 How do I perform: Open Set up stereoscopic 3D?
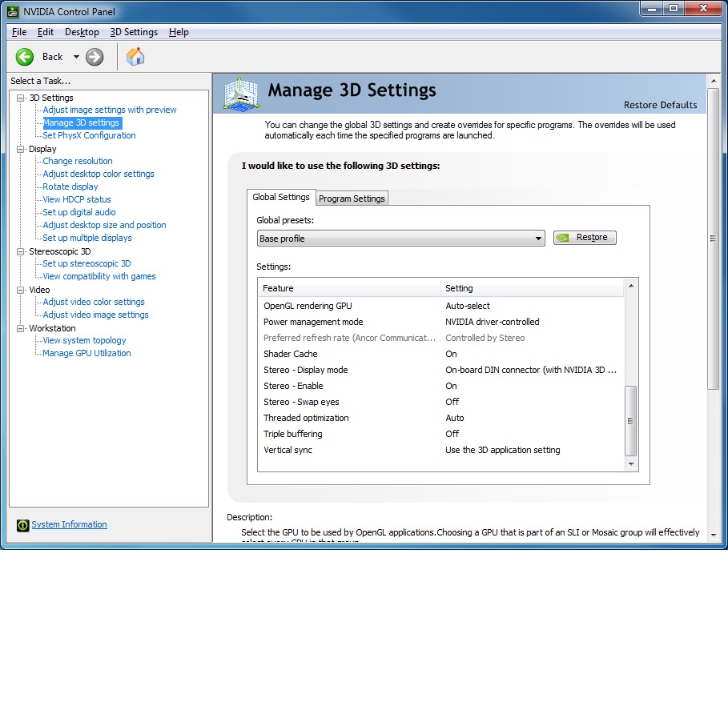tap(86, 263)
